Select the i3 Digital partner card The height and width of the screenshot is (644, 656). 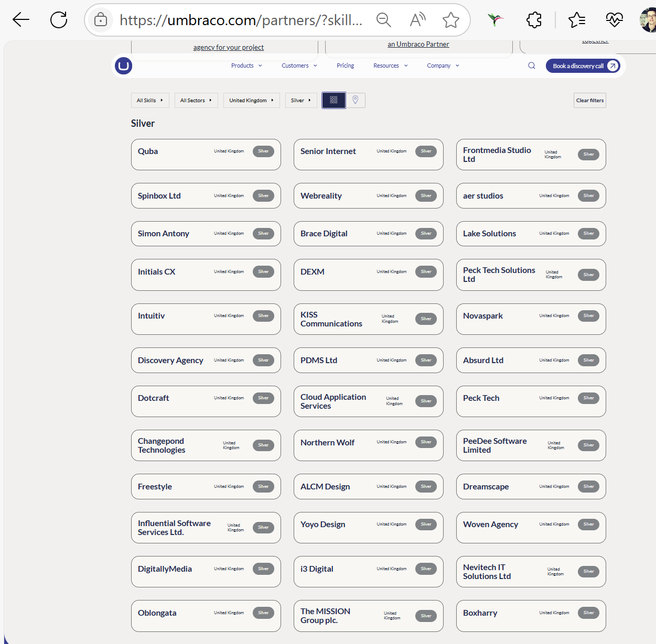click(369, 572)
